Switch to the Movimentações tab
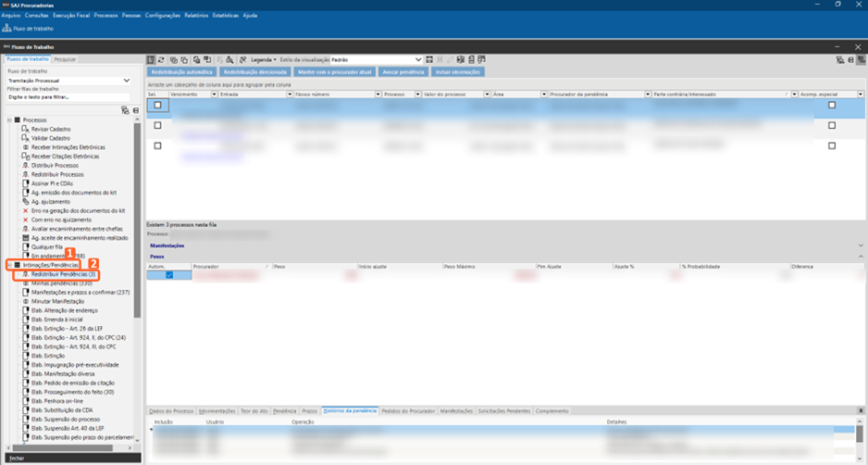 (x=217, y=410)
